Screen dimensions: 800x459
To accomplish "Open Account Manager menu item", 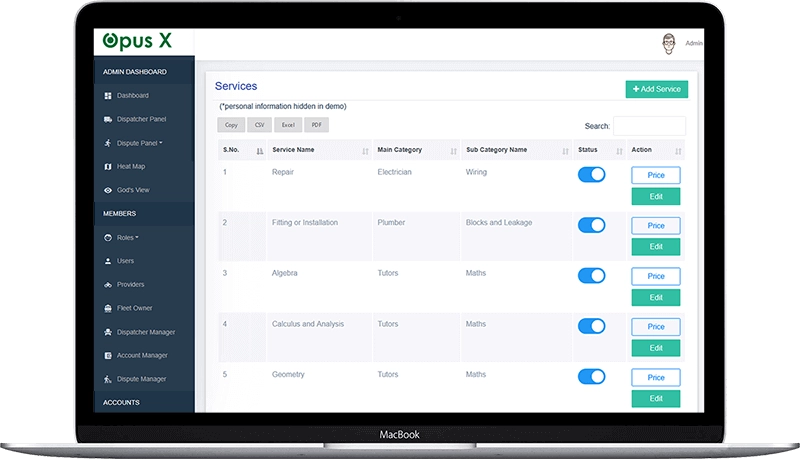I will (142, 355).
